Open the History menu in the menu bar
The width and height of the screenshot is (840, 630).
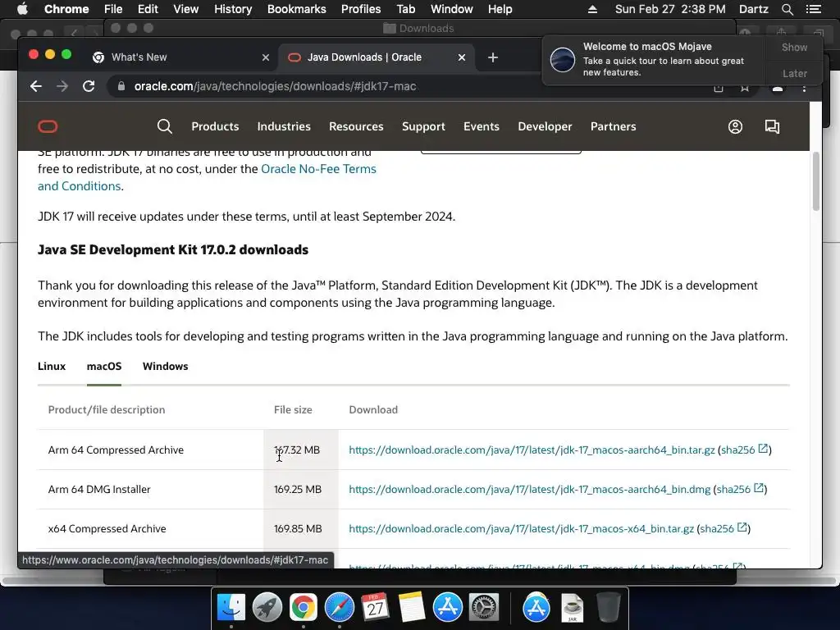[x=233, y=9]
